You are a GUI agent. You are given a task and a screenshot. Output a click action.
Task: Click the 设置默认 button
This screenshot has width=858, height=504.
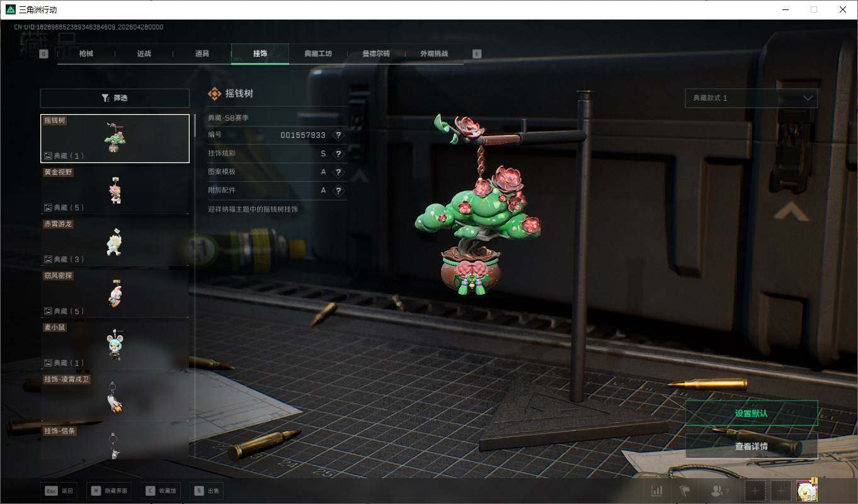(752, 413)
